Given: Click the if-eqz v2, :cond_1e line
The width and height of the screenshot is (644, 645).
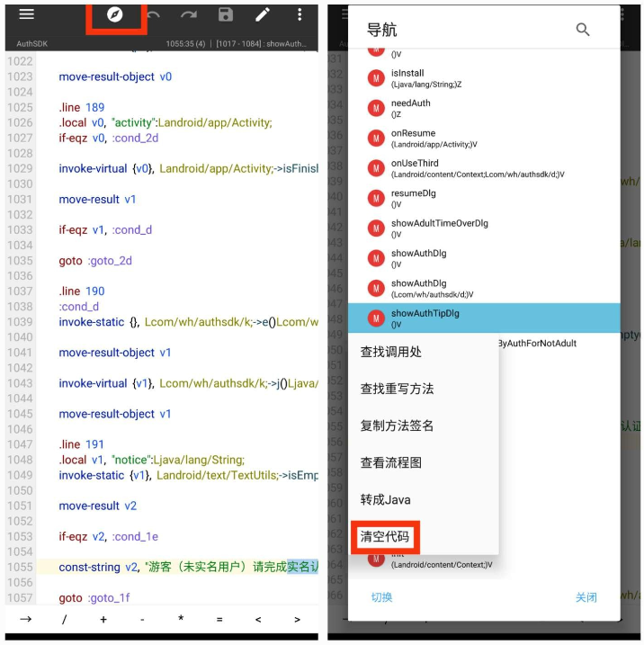Looking at the screenshot, I should (x=108, y=536).
